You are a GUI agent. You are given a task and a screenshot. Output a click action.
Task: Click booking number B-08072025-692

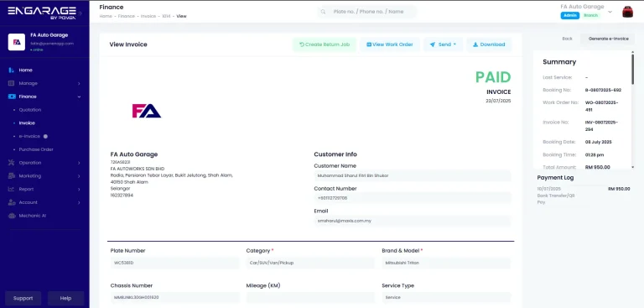coord(603,90)
